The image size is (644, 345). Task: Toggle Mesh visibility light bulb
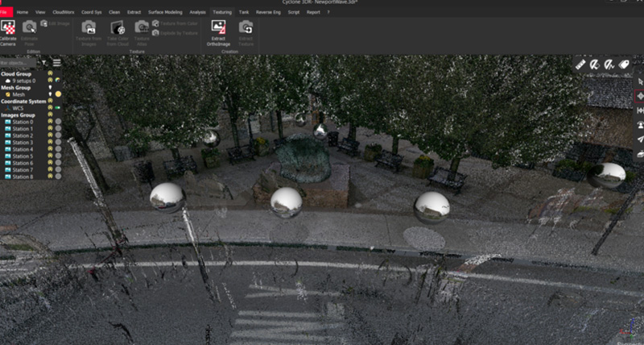50,94
